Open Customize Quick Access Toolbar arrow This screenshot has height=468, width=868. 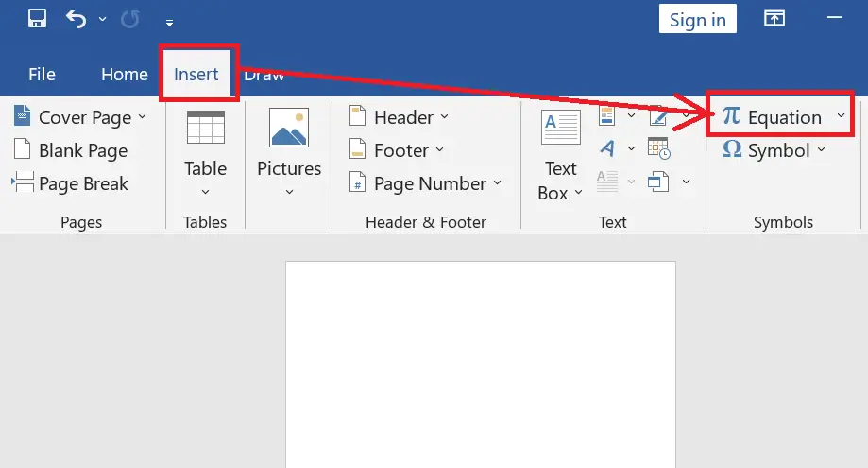(x=169, y=23)
